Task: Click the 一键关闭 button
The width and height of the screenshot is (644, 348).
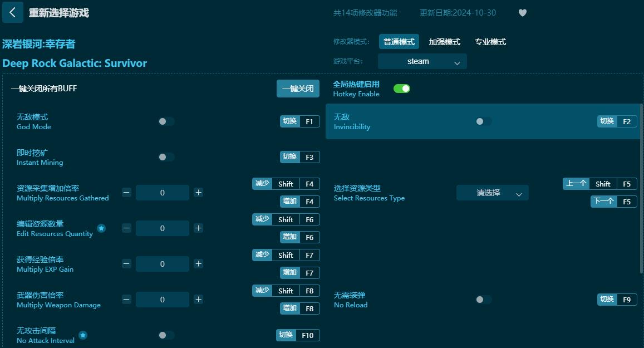Action: tap(298, 89)
